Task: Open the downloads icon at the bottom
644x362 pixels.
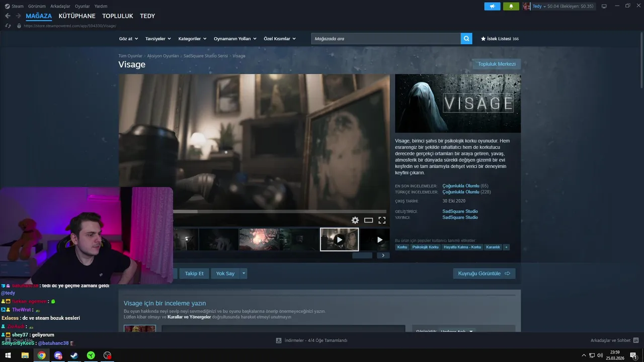Action: [279, 340]
